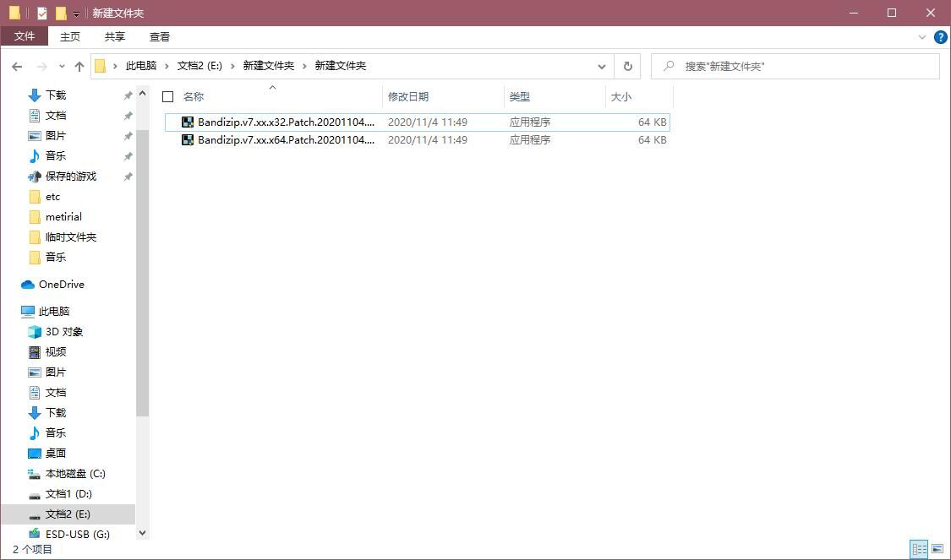Click the Back navigation arrow
951x560 pixels.
click(17, 66)
